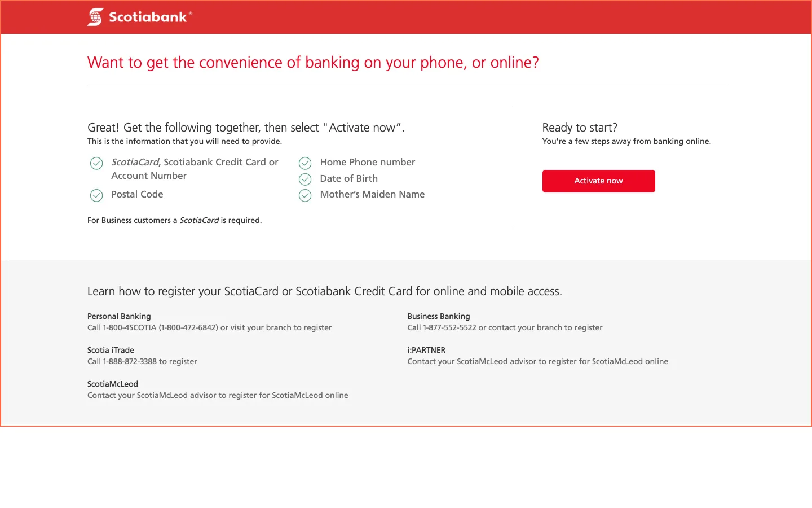The height and width of the screenshot is (508, 812).
Task: Click 'Learn how to register your ScotiaCard' heading
Action: [324, 291]
